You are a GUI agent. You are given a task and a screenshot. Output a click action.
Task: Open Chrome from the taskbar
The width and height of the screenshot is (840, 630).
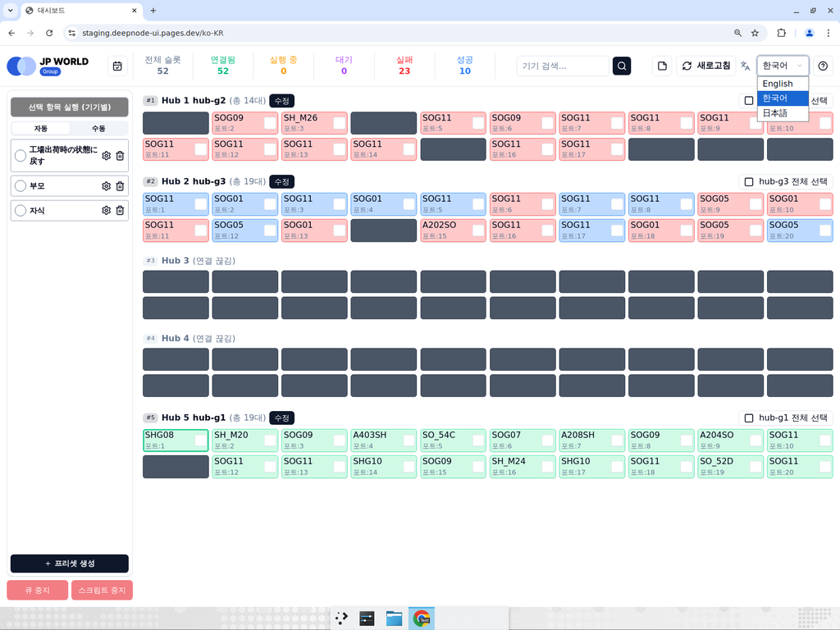422,619
